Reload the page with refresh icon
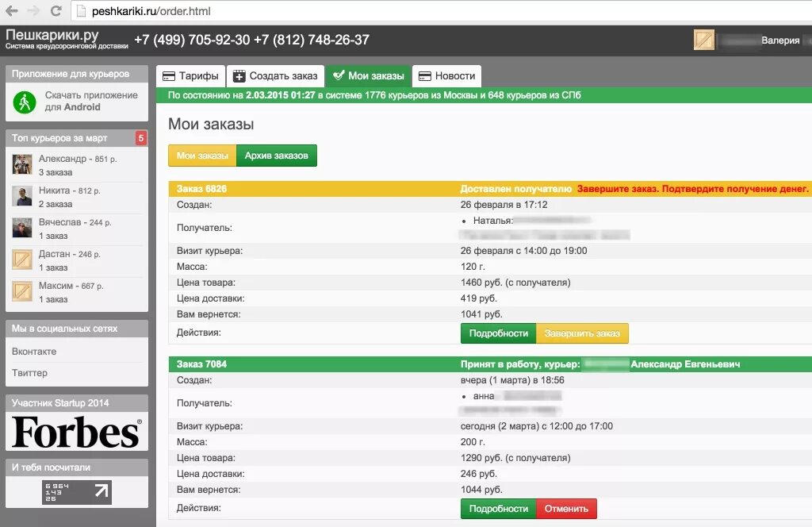 tap(56, 10)
